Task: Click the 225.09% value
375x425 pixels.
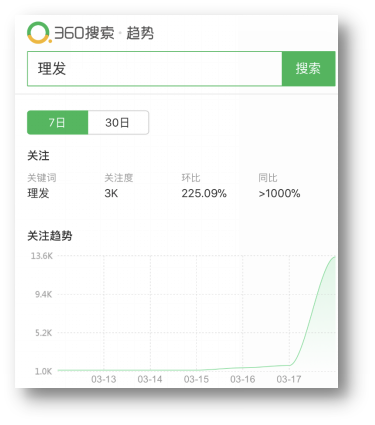Action: (204, 193)
